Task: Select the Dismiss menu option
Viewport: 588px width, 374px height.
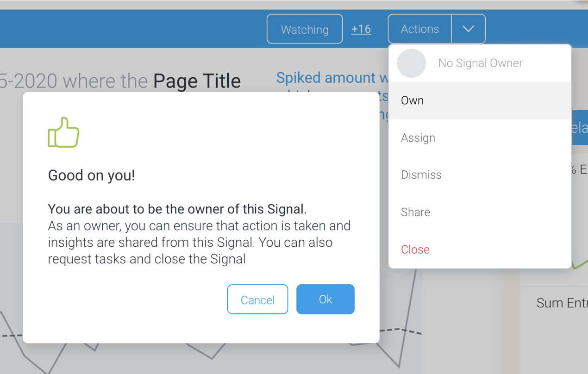Action: tap(480, 175)
